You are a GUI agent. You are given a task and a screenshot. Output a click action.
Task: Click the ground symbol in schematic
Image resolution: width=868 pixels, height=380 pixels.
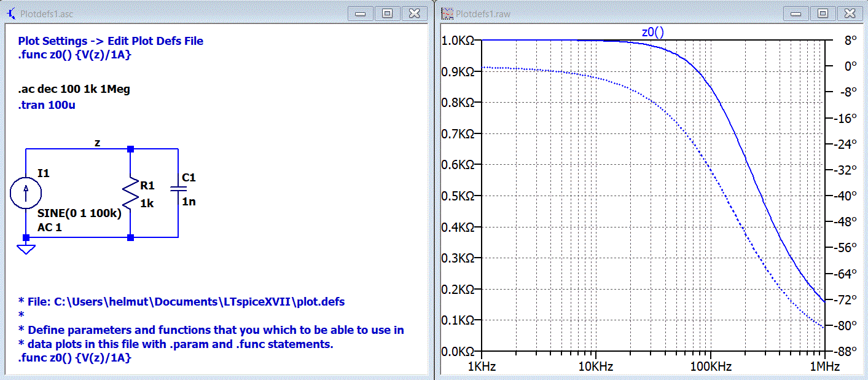point(26,248)
